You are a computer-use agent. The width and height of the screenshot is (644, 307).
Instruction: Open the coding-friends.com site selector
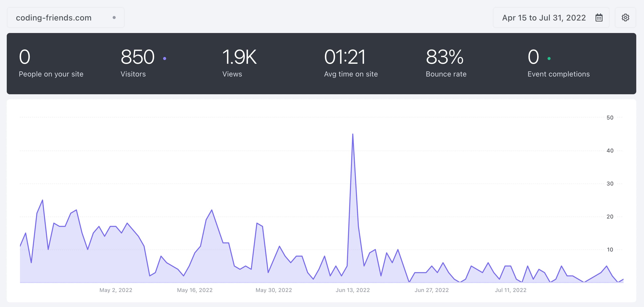[x=65, y=17]
